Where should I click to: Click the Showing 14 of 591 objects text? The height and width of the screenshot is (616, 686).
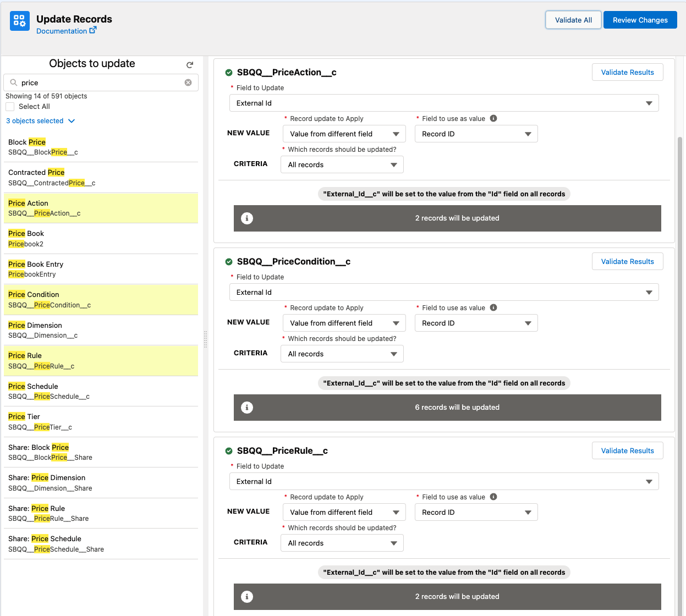(46, 96)
